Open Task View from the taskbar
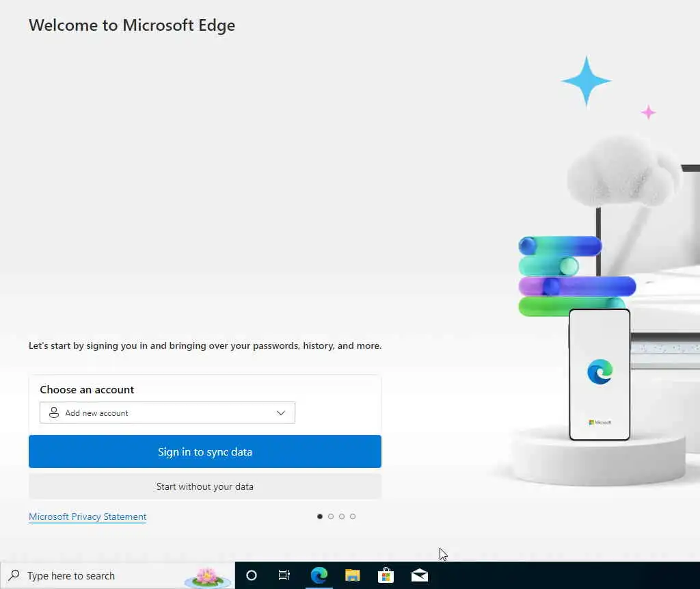Image resolution: width=700 pixels, height=589 pixels. click(x=284, y=575)
